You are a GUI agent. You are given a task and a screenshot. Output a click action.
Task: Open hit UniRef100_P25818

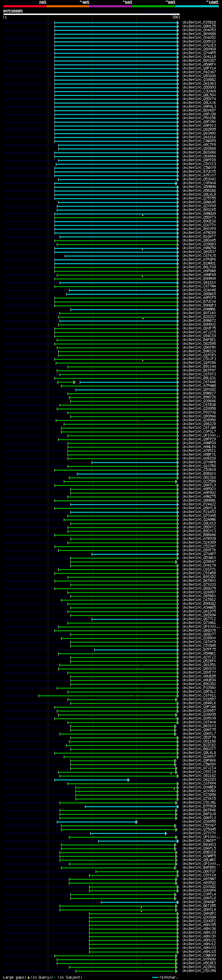click(x=199, y=23)
